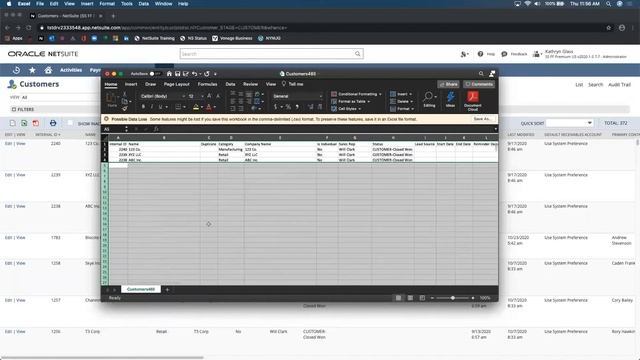Click the Tell me lightbulb field

293,84
